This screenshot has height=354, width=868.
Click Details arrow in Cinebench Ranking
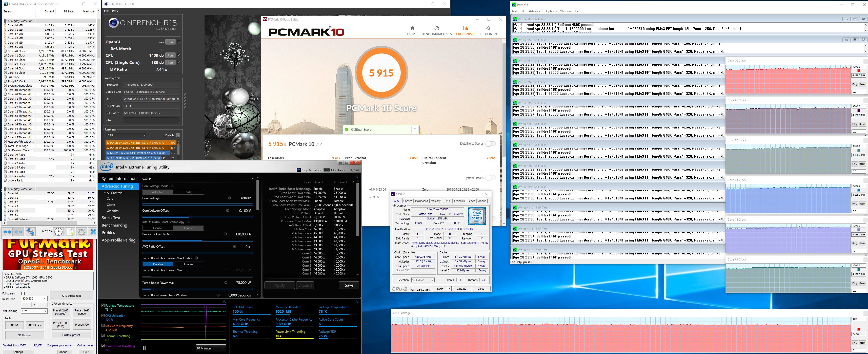click(x=178, y=135)
